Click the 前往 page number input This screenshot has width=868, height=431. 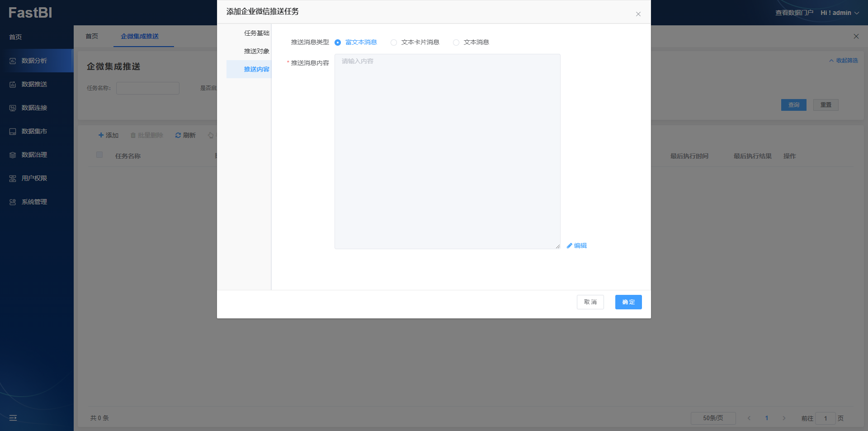coord(826,418)
